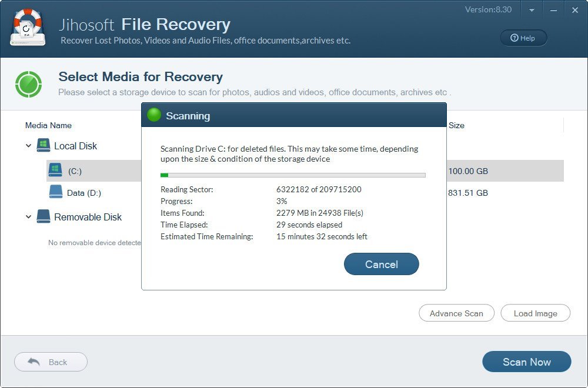Viewport: 588px width, 388px height.
Task: Click the Load Image button
Action: pos(536,313)
